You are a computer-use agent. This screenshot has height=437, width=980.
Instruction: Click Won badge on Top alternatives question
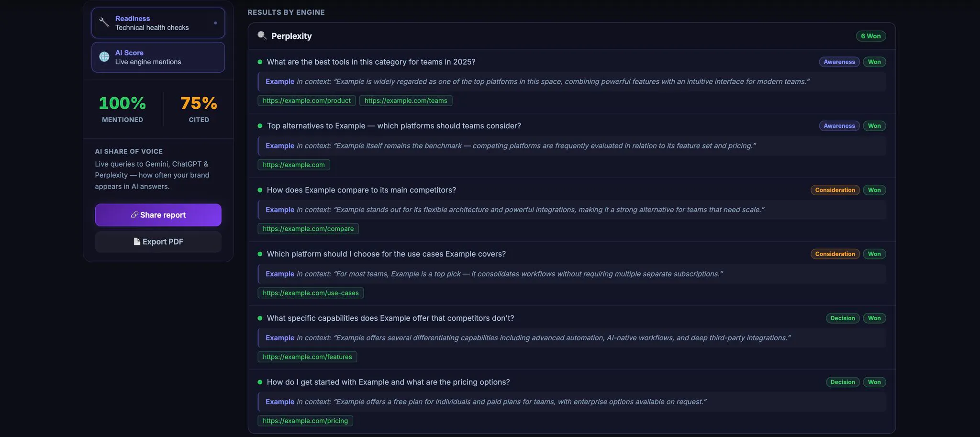point(874,126)
